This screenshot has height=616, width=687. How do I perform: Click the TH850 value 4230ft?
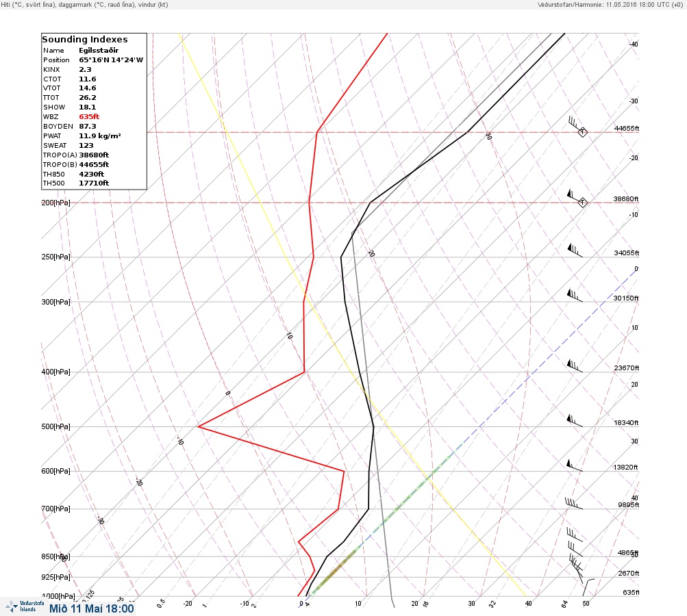[92, 175]
